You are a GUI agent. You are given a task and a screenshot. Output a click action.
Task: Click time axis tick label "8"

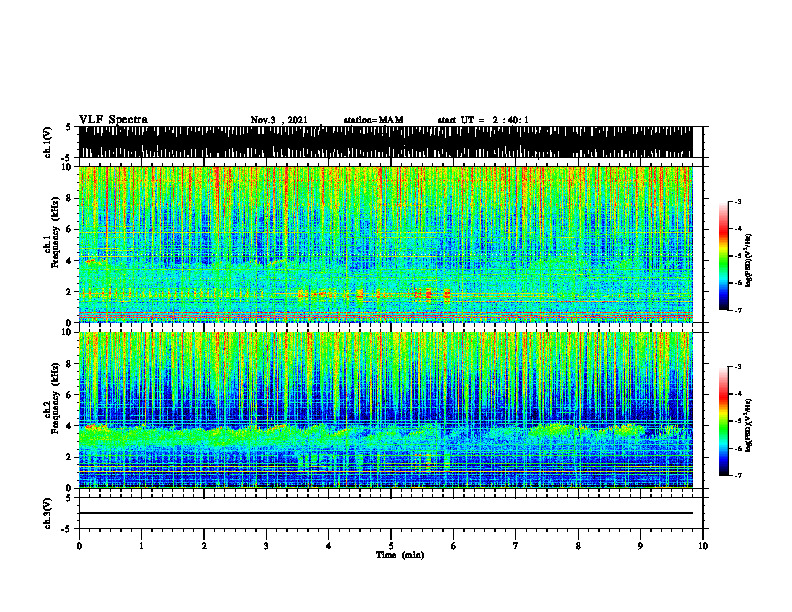pyautogui.click(x=578, y=546)
